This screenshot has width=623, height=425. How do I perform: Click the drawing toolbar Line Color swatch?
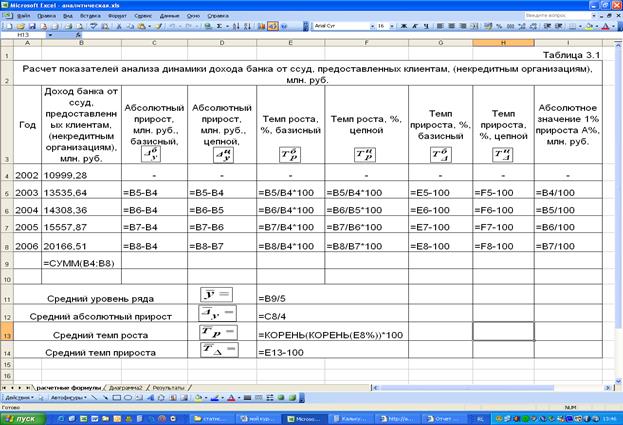(x=215, y=398)
